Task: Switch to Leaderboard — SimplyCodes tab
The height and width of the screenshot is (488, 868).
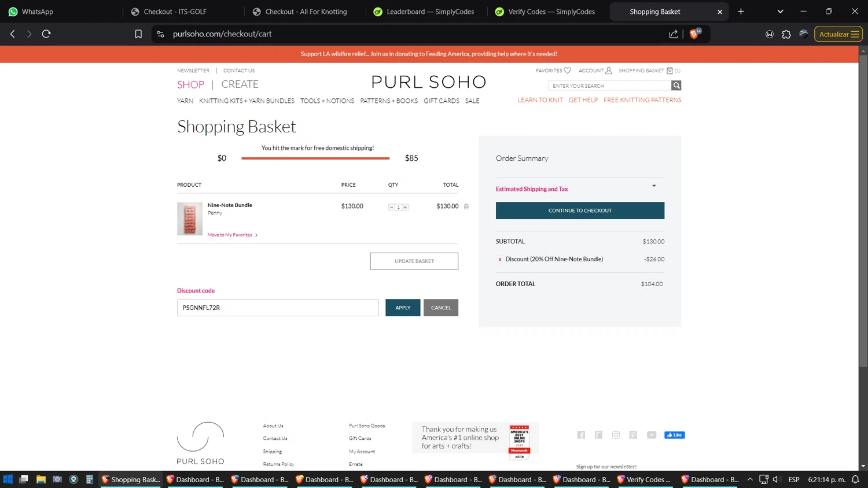Action: tap(427, 12)
